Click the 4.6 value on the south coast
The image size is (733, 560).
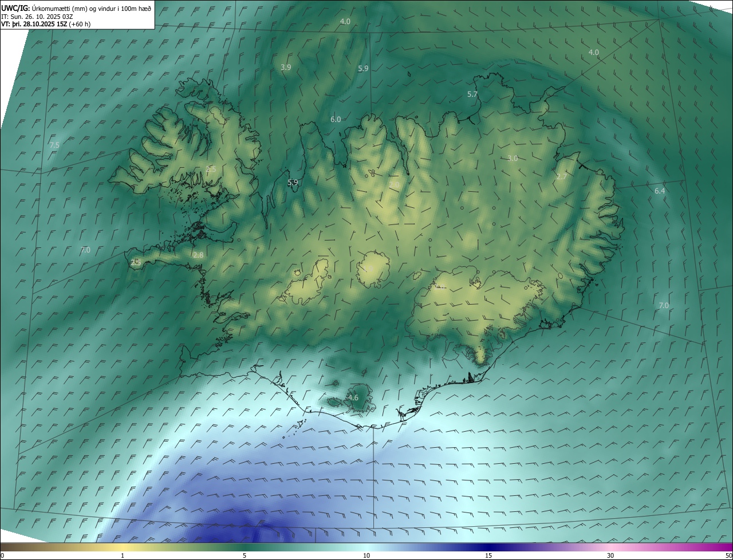[x=353, y=397]
